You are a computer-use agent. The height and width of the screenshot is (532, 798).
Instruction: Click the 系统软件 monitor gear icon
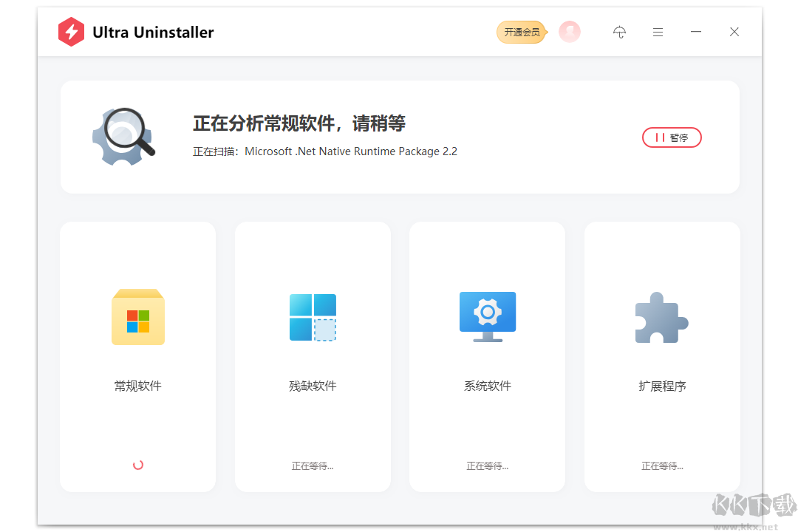pos(487,316)
